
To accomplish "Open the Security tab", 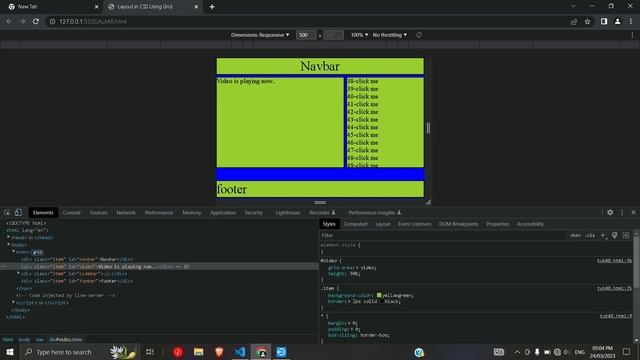I will coord(253,213).
